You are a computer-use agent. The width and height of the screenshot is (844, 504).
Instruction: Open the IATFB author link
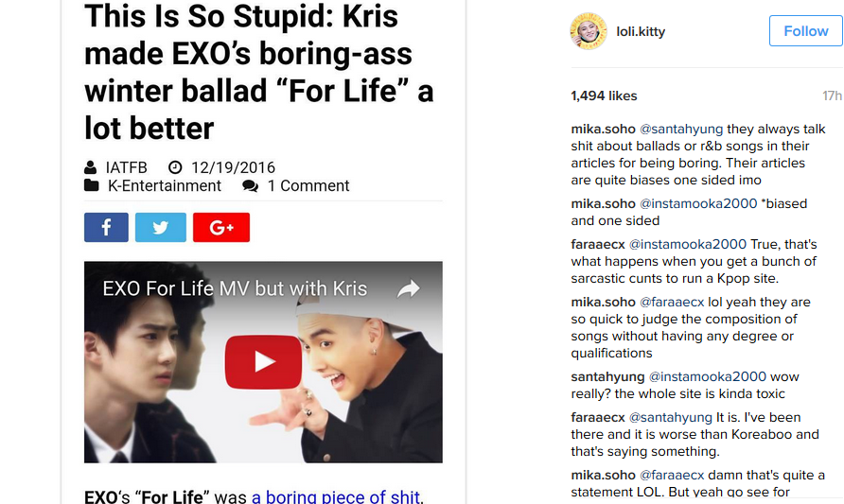coord(127,167)
